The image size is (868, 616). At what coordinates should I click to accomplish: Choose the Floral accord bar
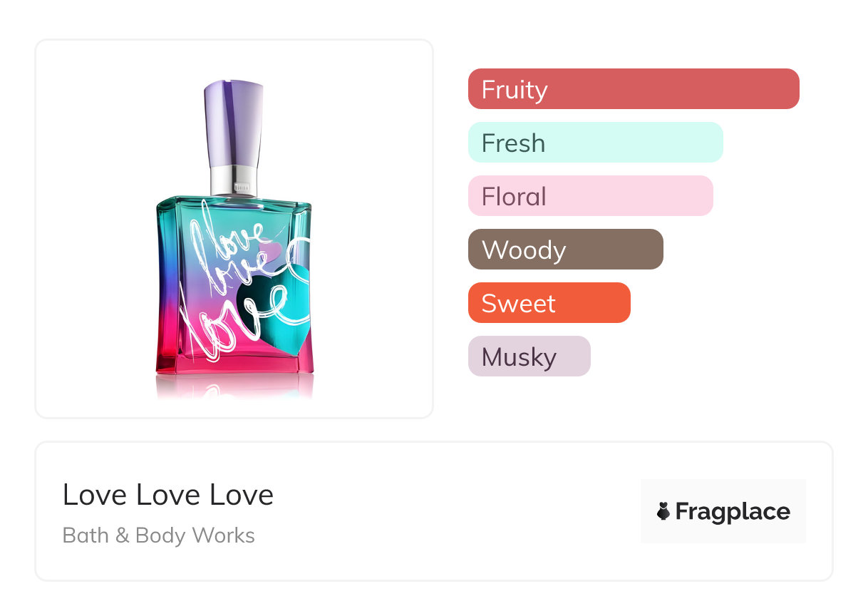(x=590, y=196)
